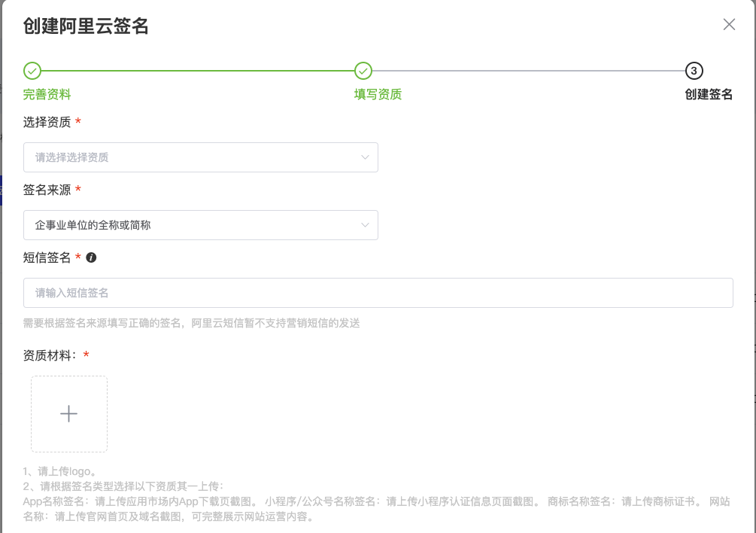This screenshot has width=756, height=533.
Task: Click the 创建签名 step label
Action: pos(709,94)
